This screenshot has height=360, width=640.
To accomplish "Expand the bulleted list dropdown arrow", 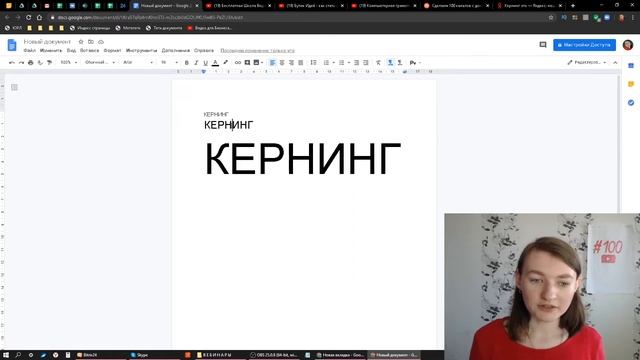I will [349, 62].
